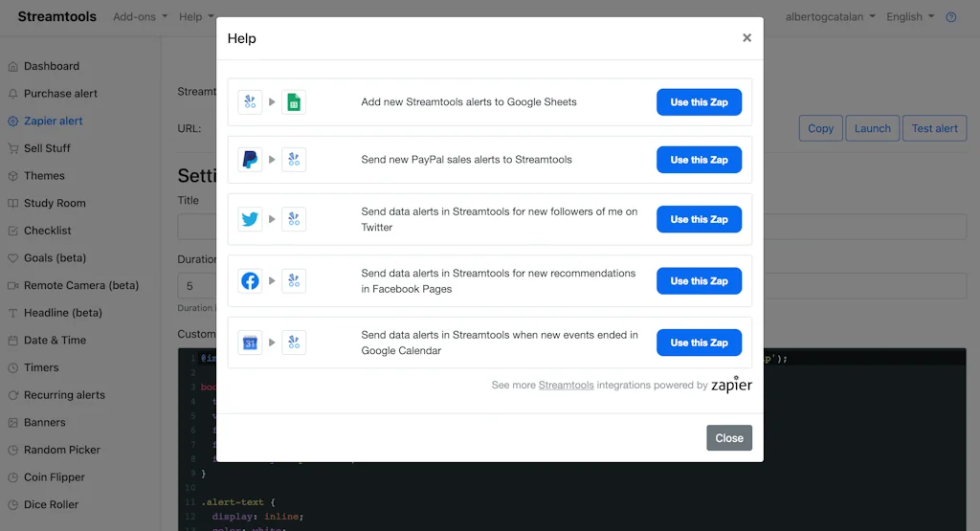
Task: Click the Dice Roller icon
Action: click(x=12, y=505)
